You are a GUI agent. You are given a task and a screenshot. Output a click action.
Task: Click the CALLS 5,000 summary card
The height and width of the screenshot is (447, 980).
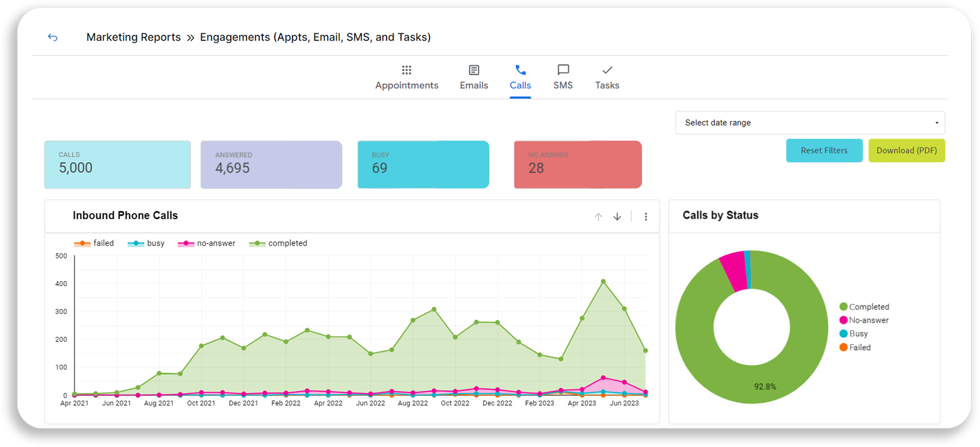point(118,164)
